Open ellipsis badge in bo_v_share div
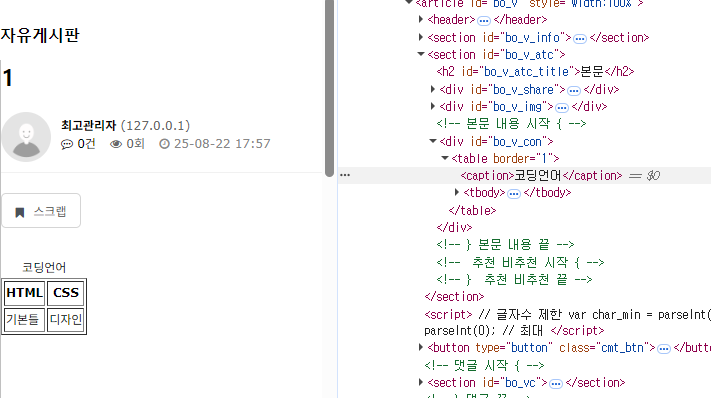The image size is (711, 398). pos(574,91)
